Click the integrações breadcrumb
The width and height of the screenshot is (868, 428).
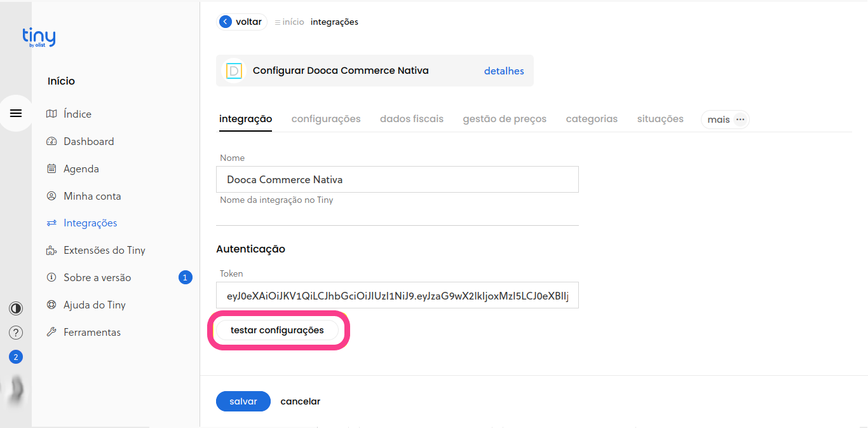(334, 22)
